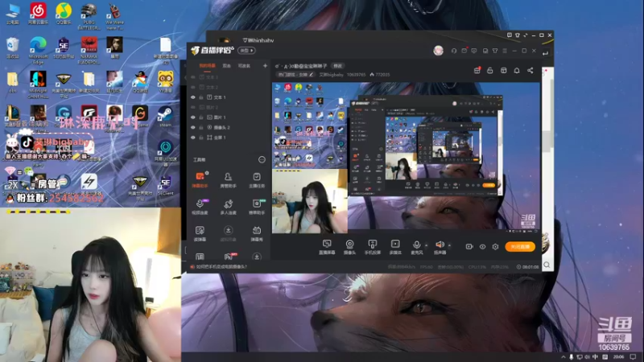Open the 如何把手机变成电脑摄像头 tip link
Image resolution: width=644 pixels, height=362 pixels.
[221, 267]
